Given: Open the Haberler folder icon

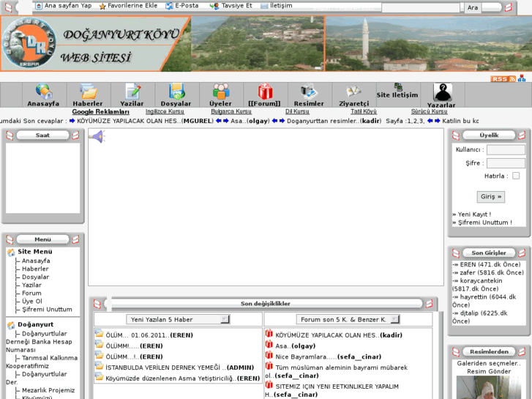Looking at the screenshot, I should 89,91.
